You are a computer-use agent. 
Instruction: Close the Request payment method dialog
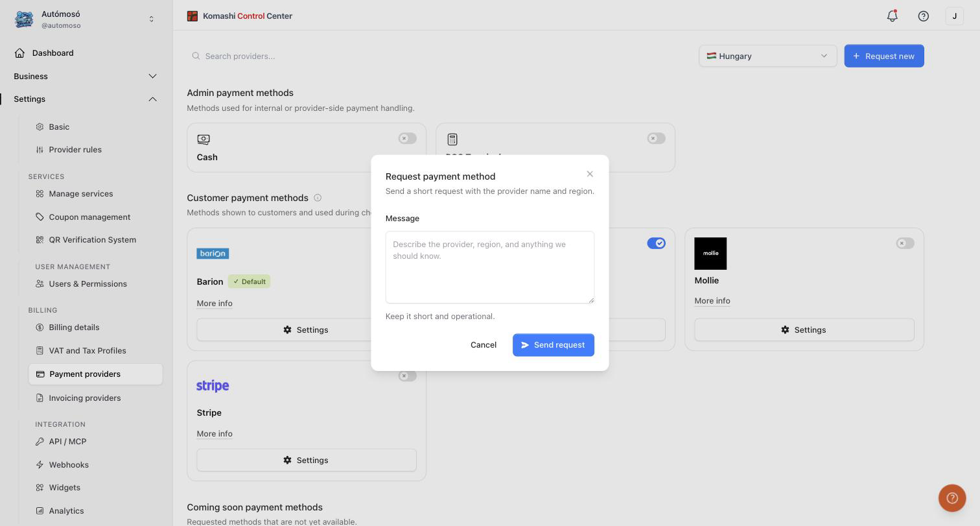[x=590, y=174]
